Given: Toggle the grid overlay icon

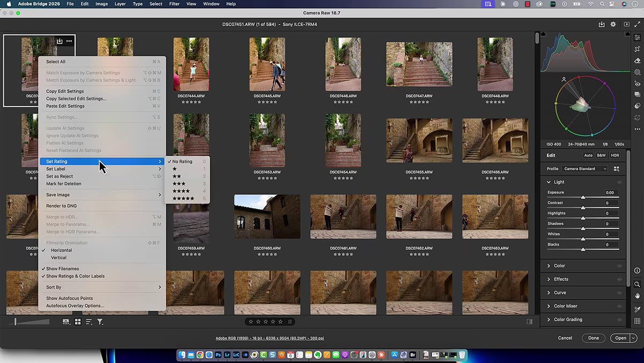Looking at the screenshot, I should tap(637, 321).
